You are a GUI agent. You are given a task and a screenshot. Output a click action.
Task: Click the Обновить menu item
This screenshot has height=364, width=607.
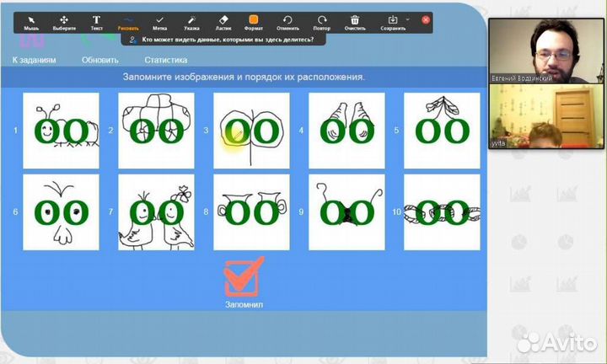coord(100,60)
